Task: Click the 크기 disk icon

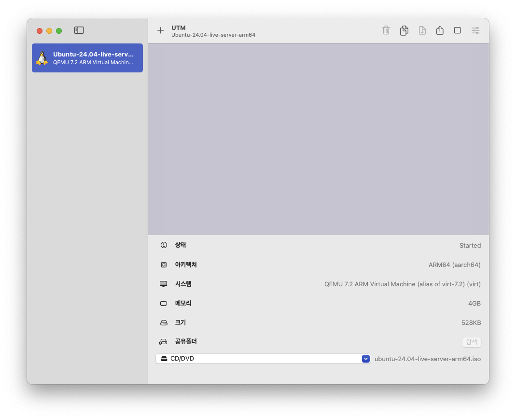Action: [164, 322]
